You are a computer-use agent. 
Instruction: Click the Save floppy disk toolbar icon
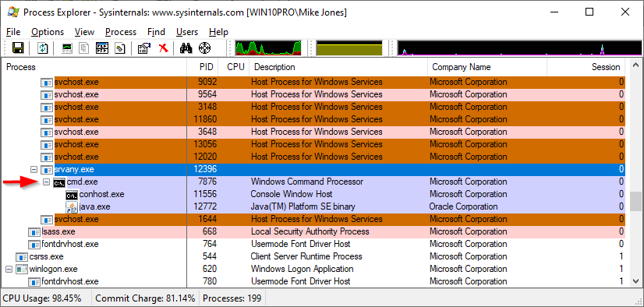(18, 48)
